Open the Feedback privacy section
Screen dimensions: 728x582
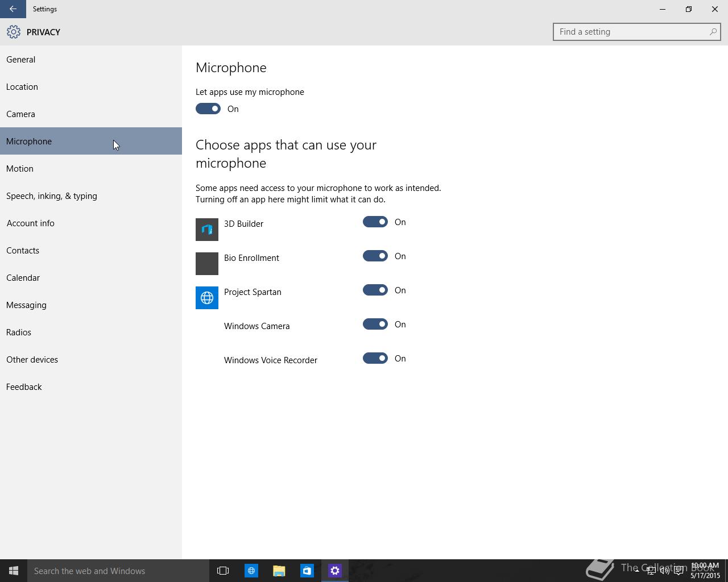click(x=91, y=386)
